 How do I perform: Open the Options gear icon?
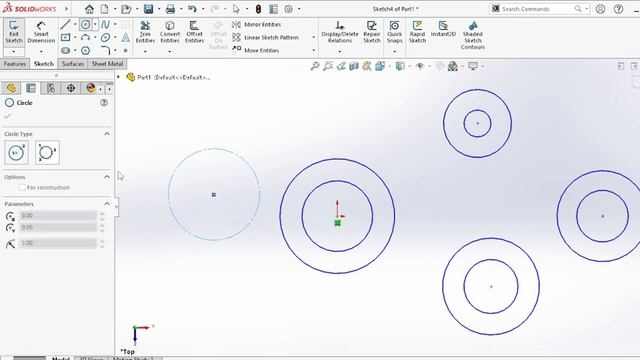pyautogui.click(x=289, y=9)
